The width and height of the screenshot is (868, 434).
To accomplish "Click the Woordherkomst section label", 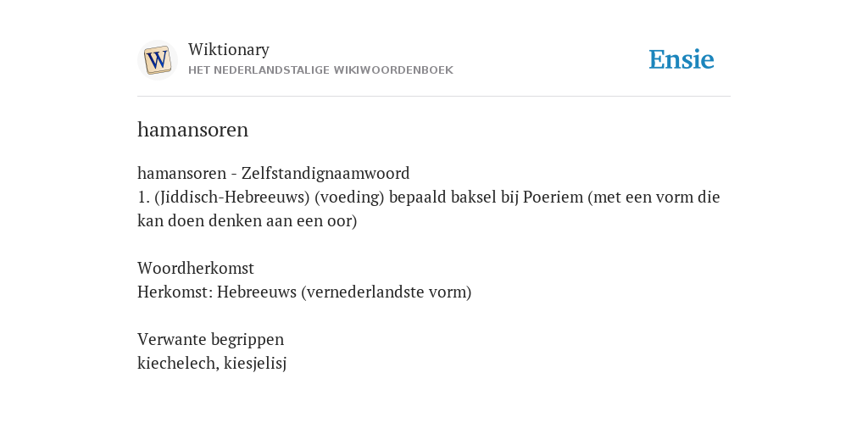I will tap(196, 268).
